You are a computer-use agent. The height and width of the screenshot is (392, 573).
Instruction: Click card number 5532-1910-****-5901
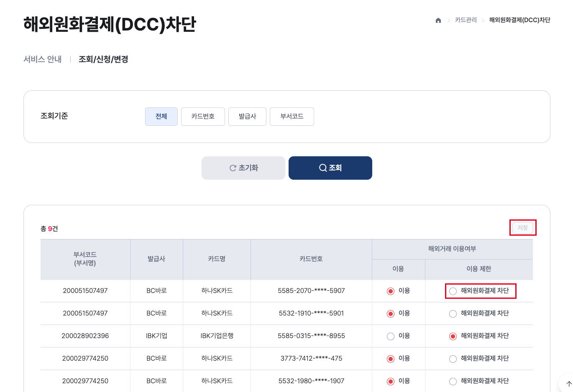click(311, 313)
